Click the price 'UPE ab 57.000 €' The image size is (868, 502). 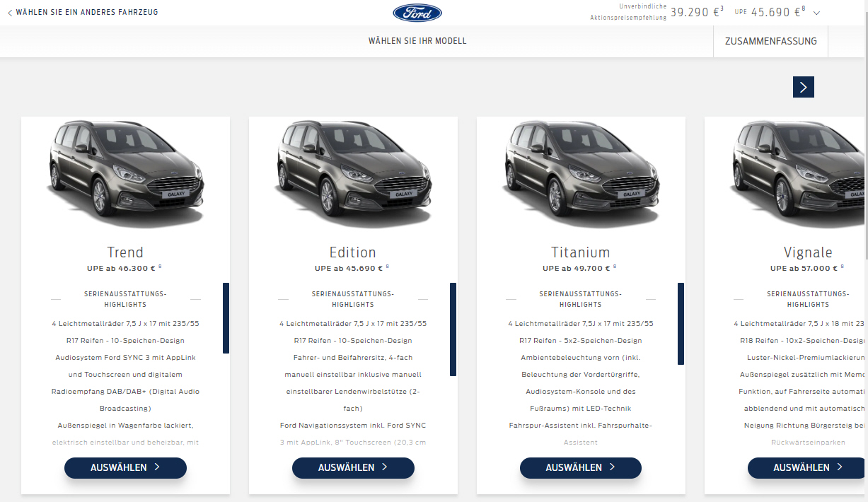point(806,269)
